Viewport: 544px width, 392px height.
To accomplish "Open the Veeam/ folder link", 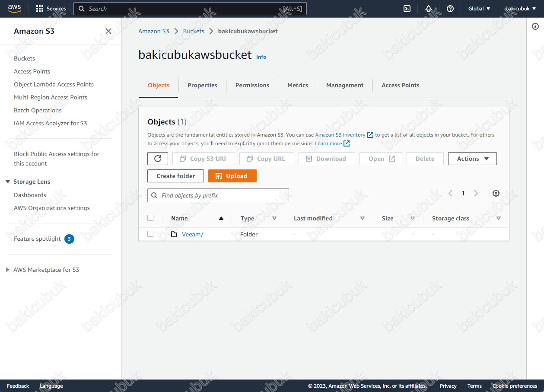I will pos(193,234).
